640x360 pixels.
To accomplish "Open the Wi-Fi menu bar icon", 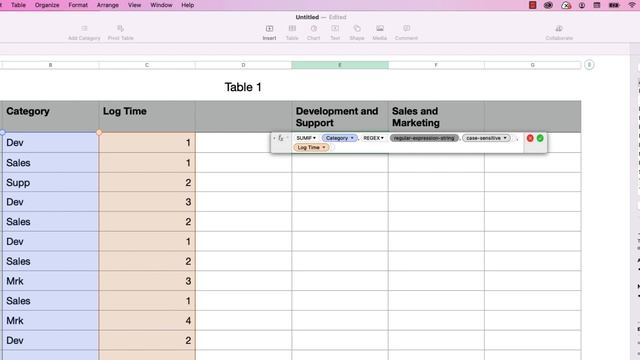I will tap(632, 5).
